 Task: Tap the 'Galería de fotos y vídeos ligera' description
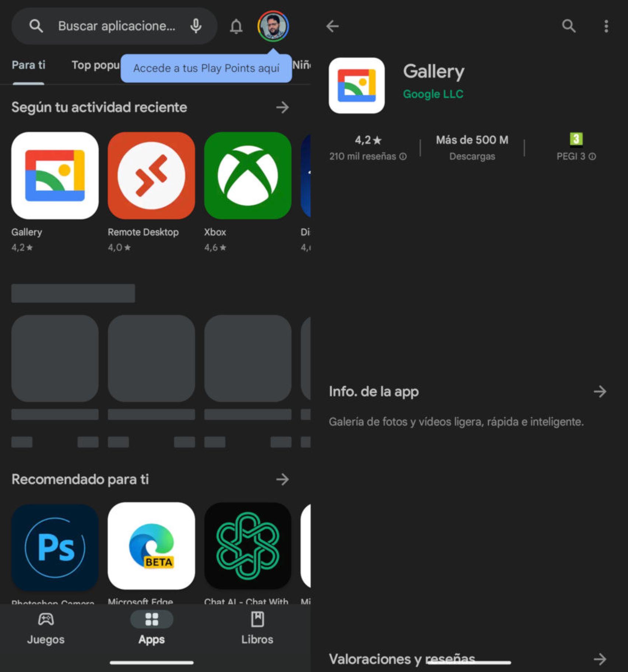click(456, 422)
